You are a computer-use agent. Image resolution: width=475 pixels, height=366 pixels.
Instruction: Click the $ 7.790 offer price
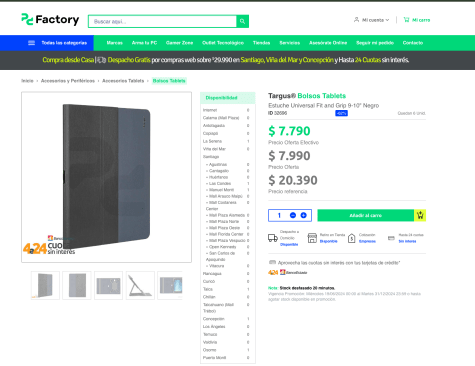tap(289, 131)
